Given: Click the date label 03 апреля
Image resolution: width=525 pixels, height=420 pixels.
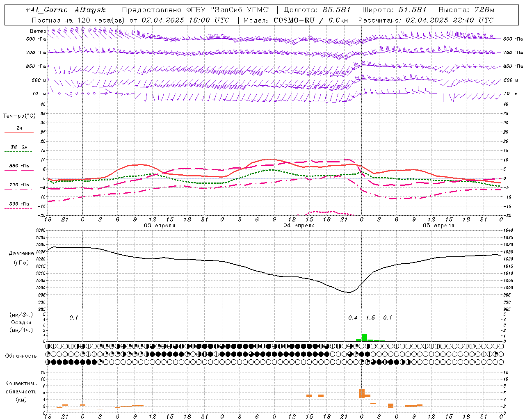Looking at the screenshot, I should [159, 226].
